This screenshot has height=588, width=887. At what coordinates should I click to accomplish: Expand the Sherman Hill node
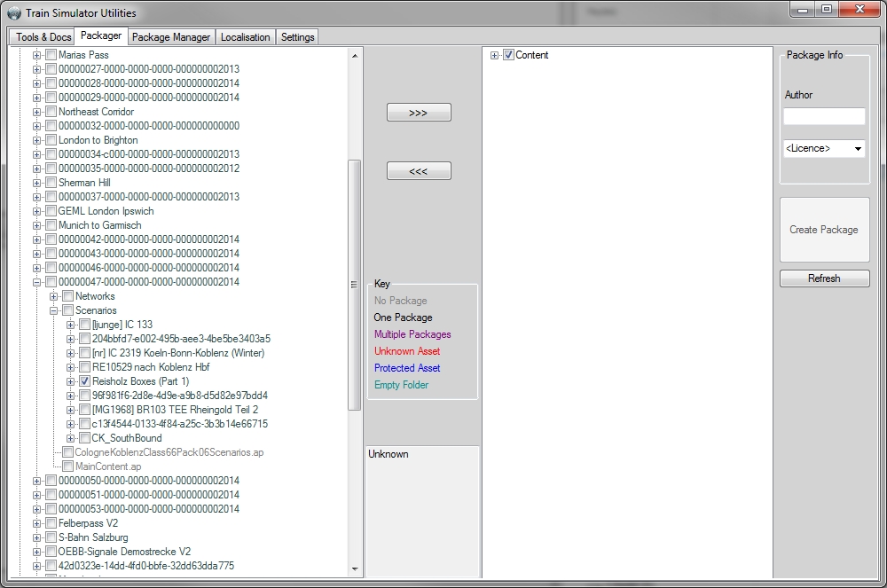coord(36,183)
